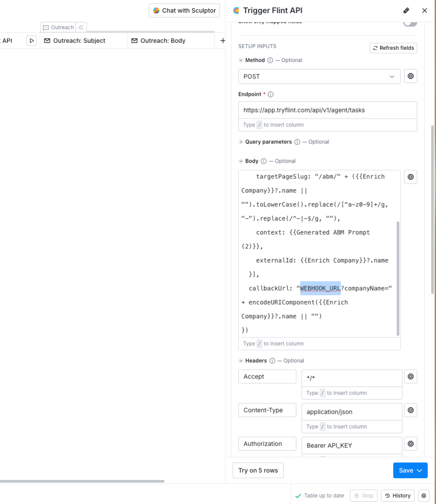Open the gear icon next to the Body field

click(x=410, y=177)
